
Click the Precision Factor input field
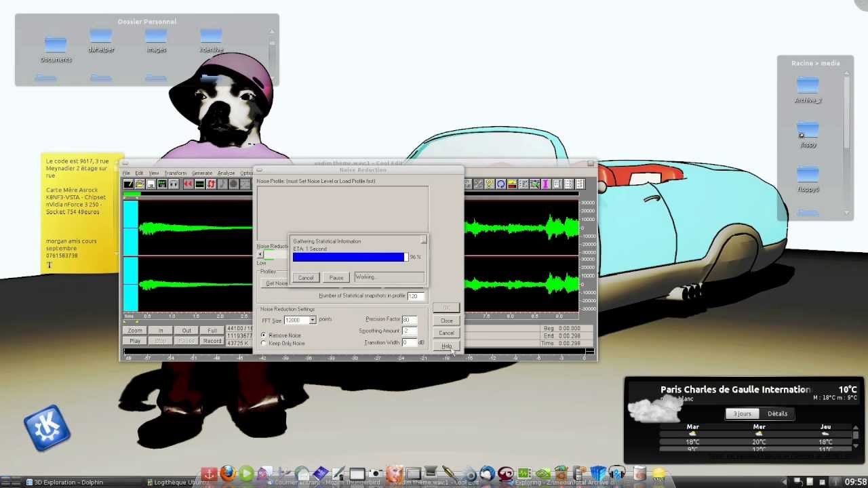pyautogui.click(x=409, y=319)
